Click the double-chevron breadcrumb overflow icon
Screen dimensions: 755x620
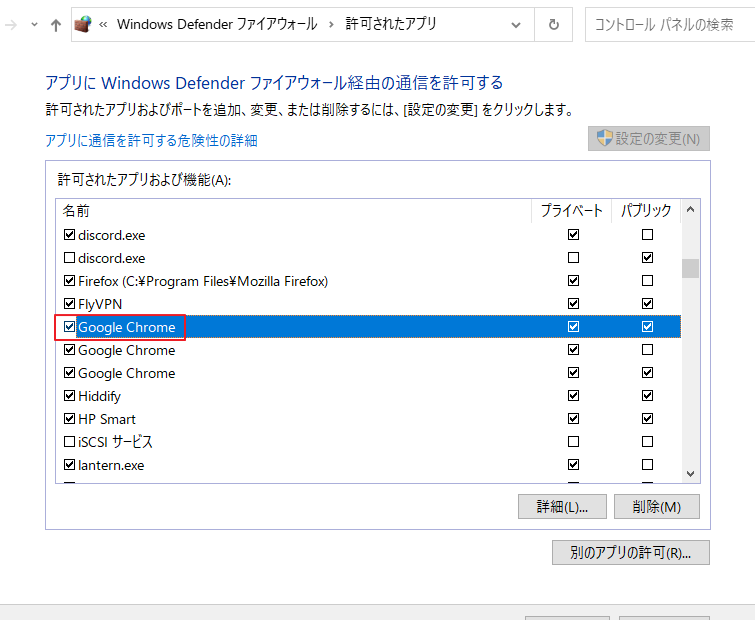pos(104,24)
